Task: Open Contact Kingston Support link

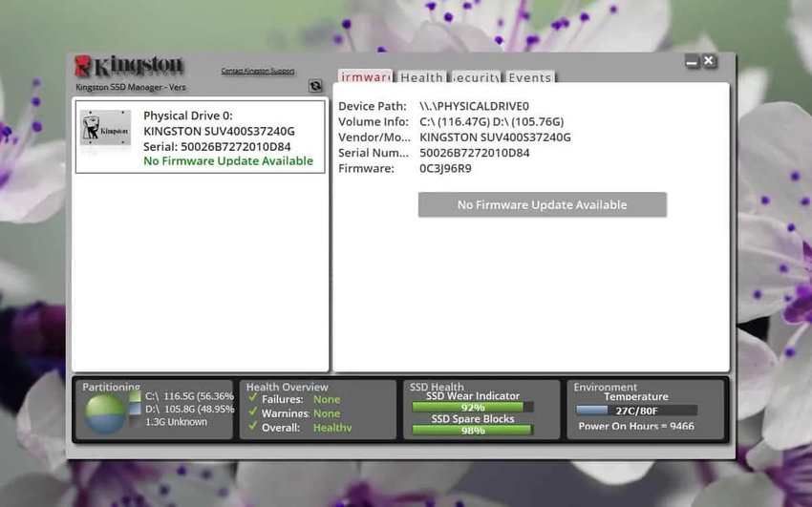Action: pyautogui.click(x=258, y=71)
